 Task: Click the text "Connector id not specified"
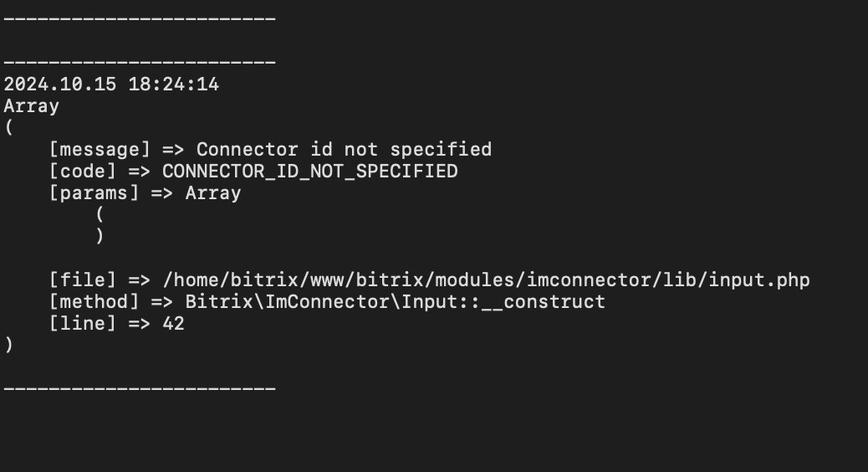tap(344, 150)
